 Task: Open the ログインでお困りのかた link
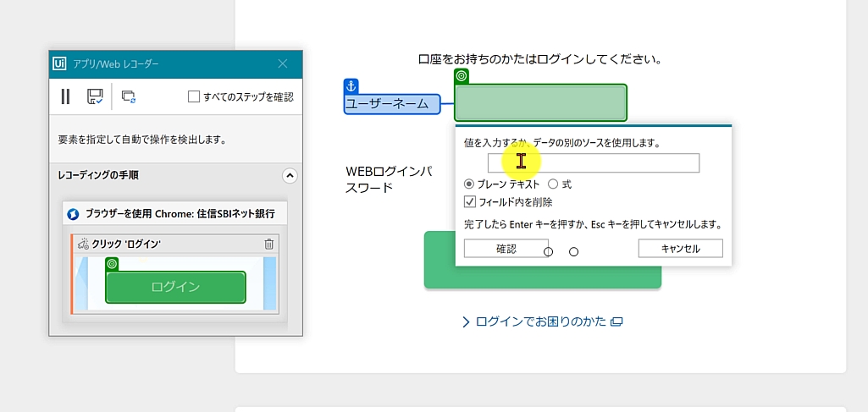coord(542,321)
